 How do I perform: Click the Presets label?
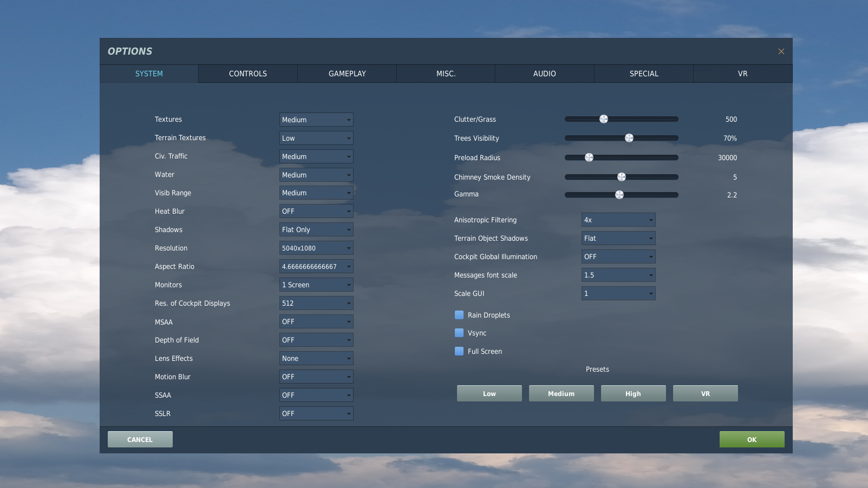pyautogui.click(x=597, y=369)
